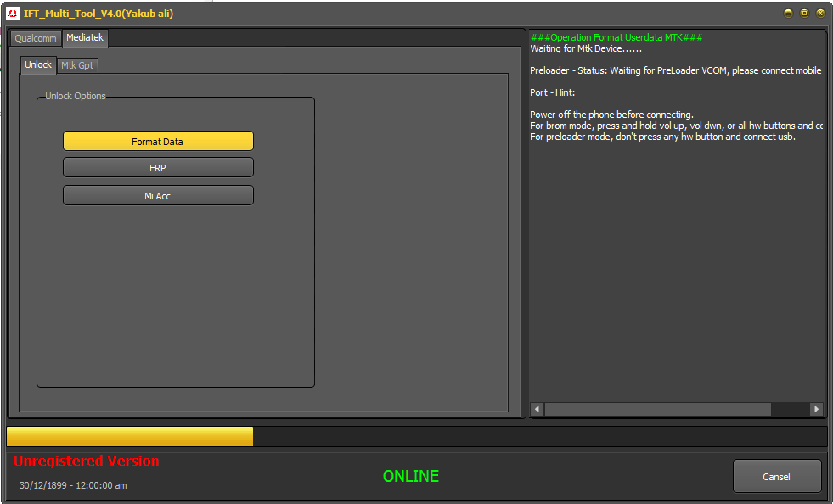Click the Mi Acc button
Image resolution: width=833 pixels, height=504 pixels.
click(158, 195)
